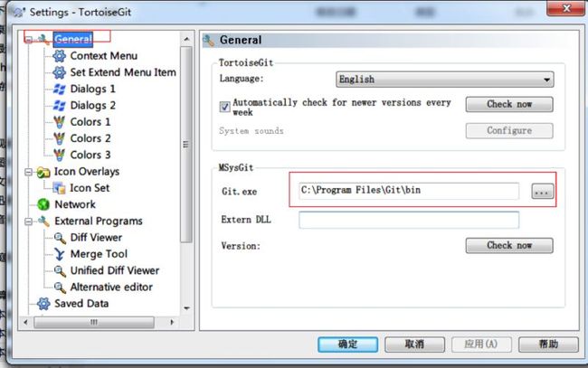
Task: Open Diff Viewer settings
Action: pos(96,238)
